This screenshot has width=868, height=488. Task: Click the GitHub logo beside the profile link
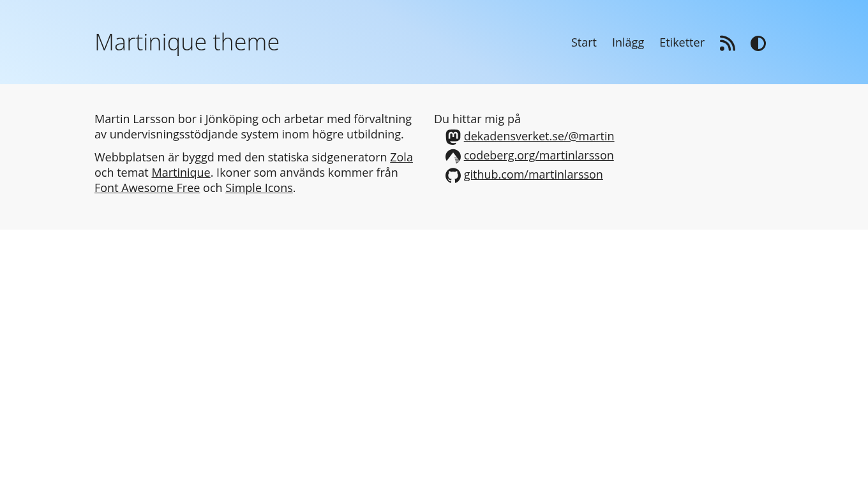point(453,175)
